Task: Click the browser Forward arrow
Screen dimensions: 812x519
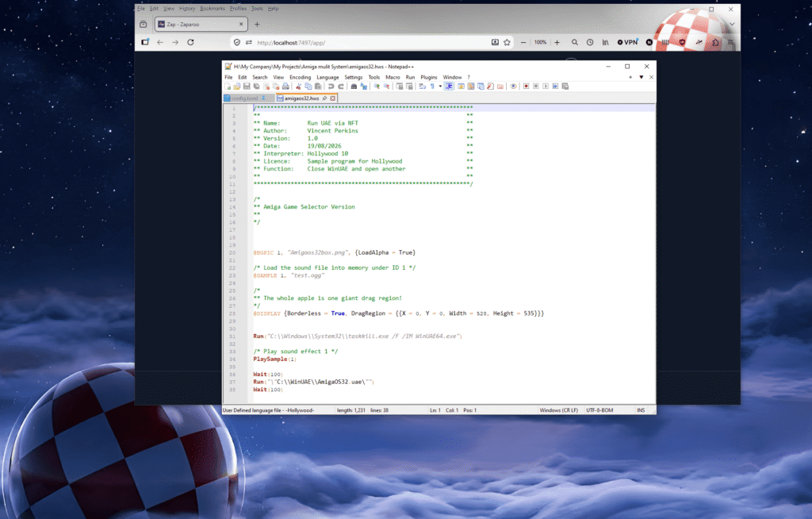Action: (x=175, y=43)
